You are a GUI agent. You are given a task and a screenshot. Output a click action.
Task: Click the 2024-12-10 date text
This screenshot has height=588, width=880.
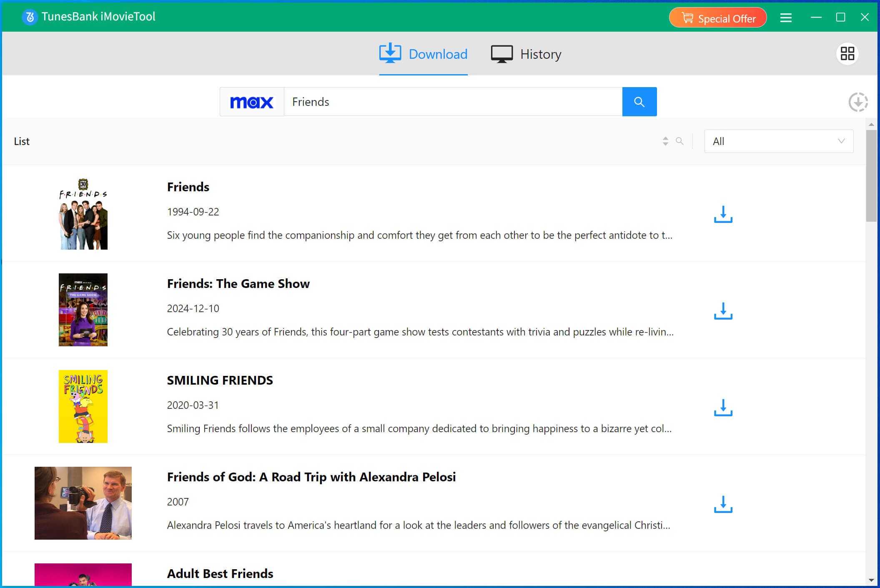(x=193, y=308)
